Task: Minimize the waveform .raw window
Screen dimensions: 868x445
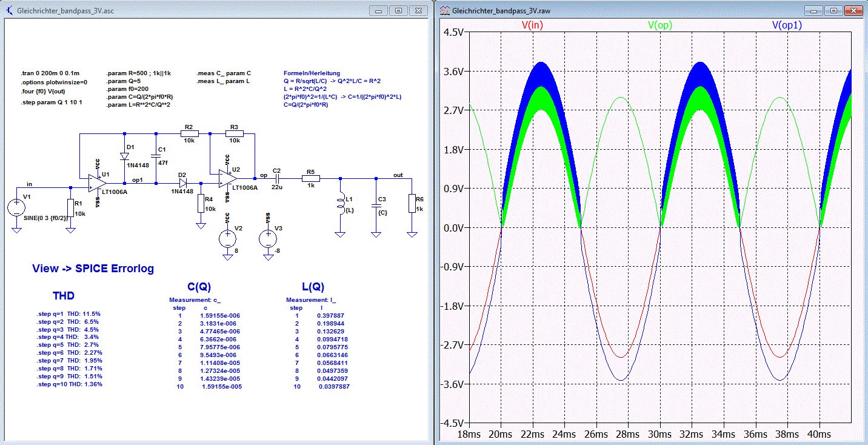Action: tap(814, 11)
